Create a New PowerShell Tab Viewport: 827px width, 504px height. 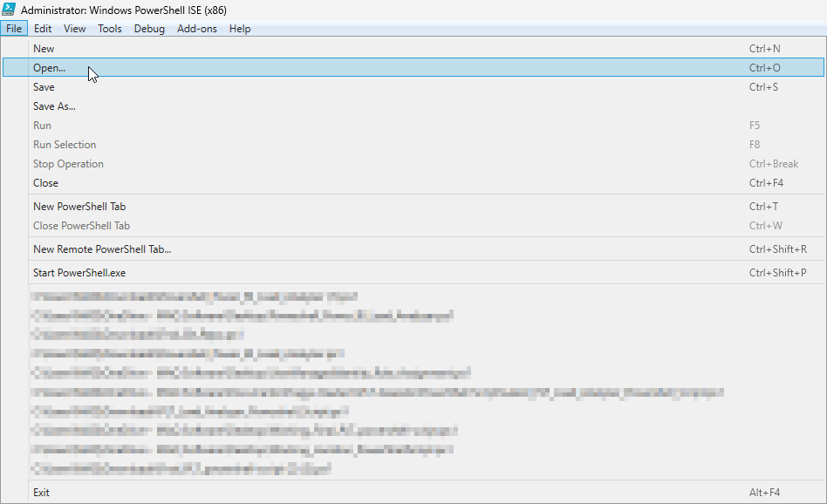(79, 207)
